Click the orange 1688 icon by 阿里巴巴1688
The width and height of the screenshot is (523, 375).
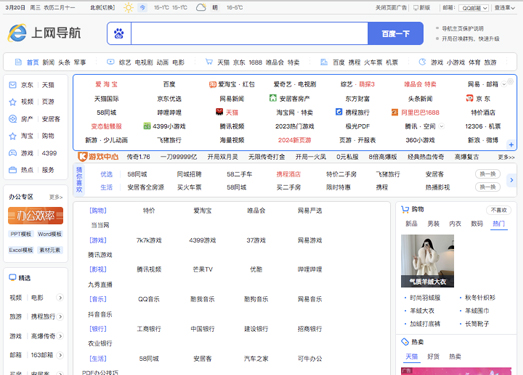[x=395, y=112]
